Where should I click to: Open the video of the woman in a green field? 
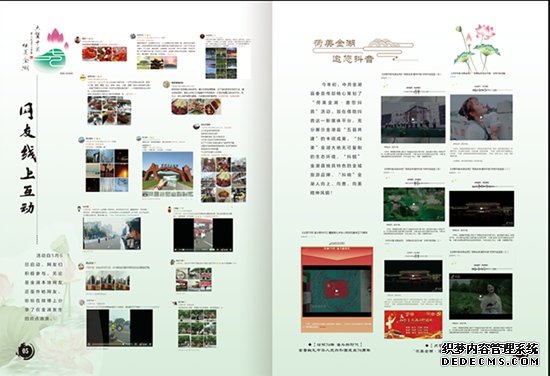481,296
